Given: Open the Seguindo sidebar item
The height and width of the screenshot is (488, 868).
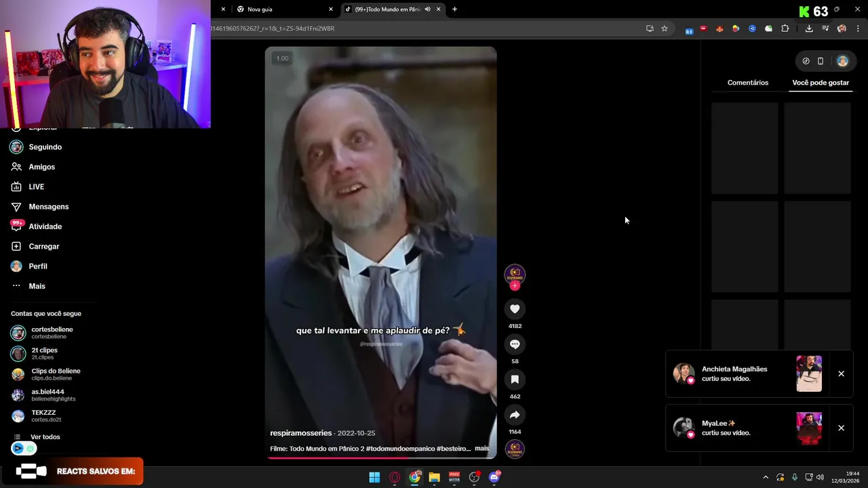Looking at the screenshot, I should tap(37, 147).
